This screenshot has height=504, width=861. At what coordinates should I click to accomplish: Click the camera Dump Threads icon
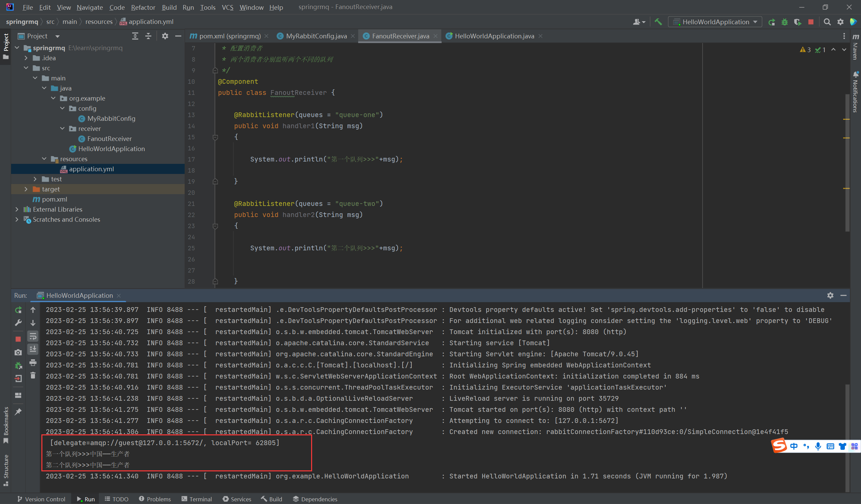coord(18,352)
